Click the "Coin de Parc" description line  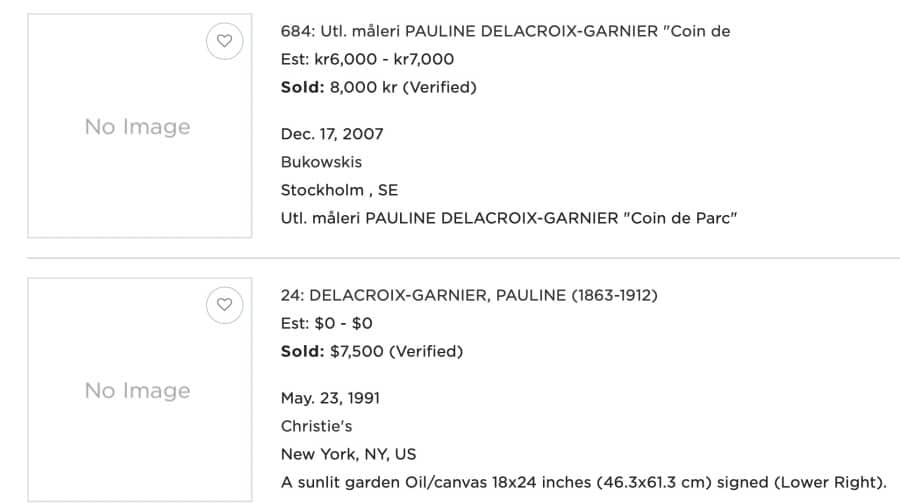509,218
